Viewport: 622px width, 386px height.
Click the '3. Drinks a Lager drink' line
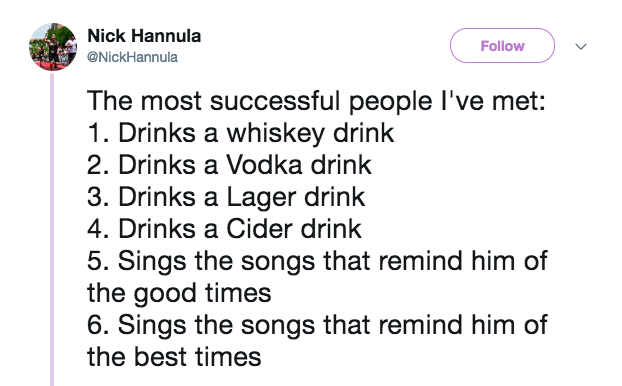coord(226,197)
